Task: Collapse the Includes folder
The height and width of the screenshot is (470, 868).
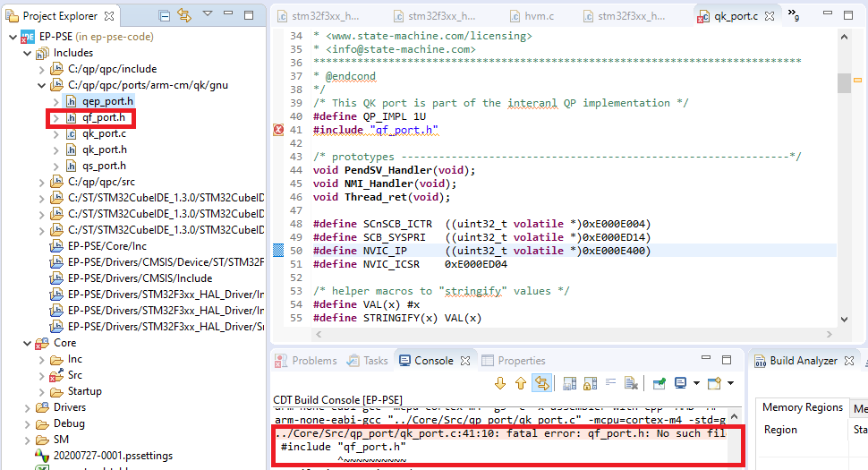Action: click(27, 53)
